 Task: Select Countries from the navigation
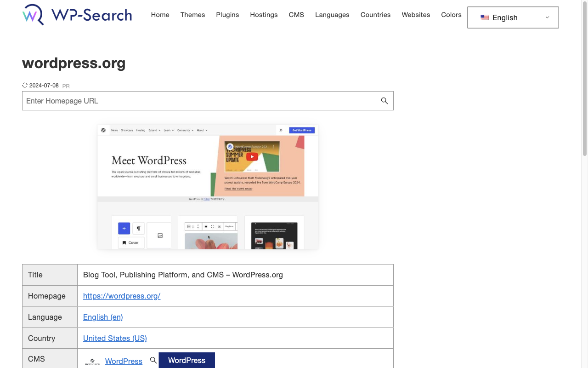coord(375,15)
